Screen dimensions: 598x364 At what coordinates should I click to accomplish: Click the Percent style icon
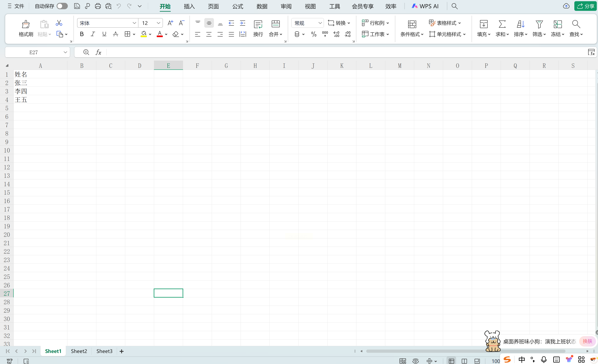314,34
